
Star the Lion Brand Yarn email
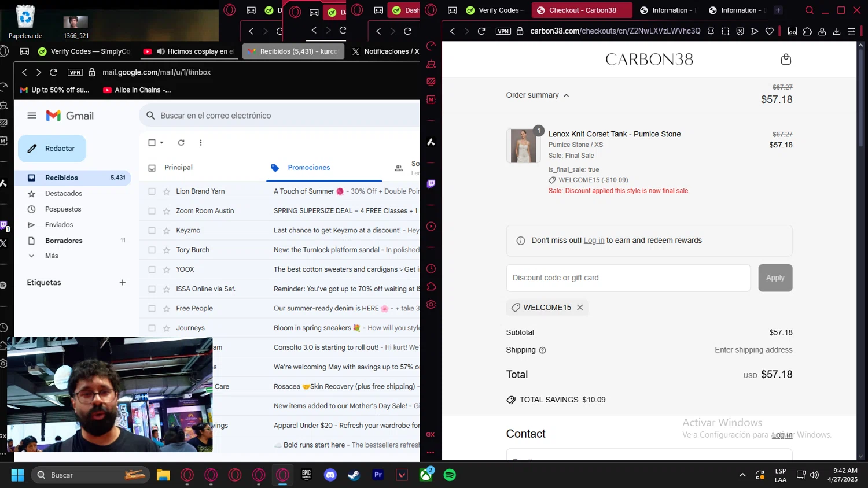[167, 191]
